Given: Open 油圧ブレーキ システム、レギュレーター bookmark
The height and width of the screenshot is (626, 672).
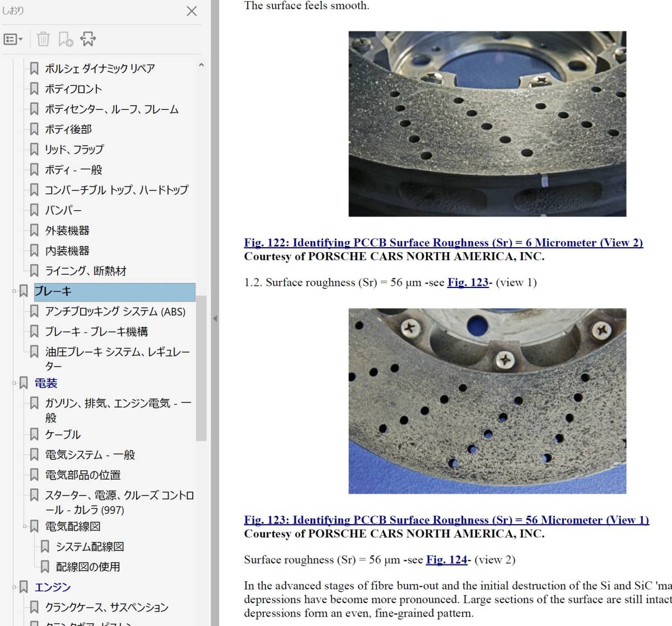Looking at the screenshot, I should pos(118,359).
